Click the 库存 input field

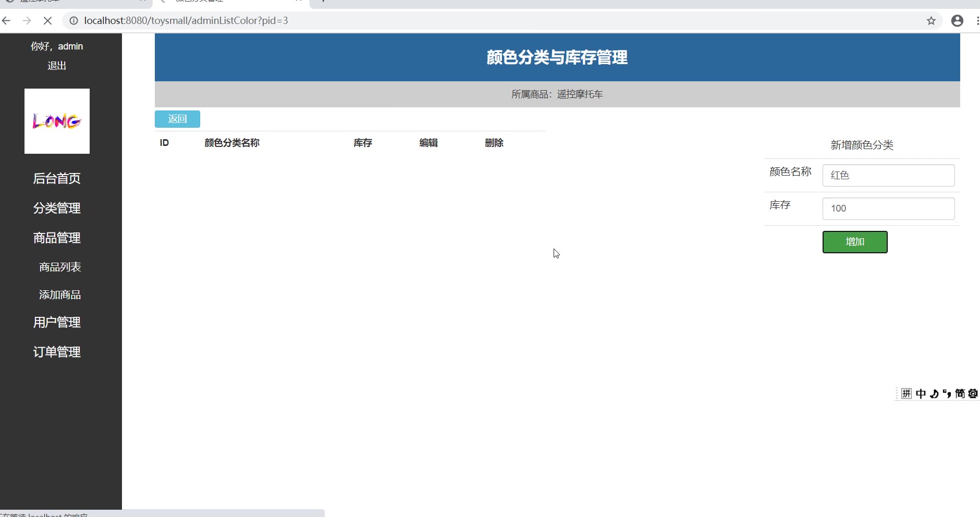click(x=888, y=208)
